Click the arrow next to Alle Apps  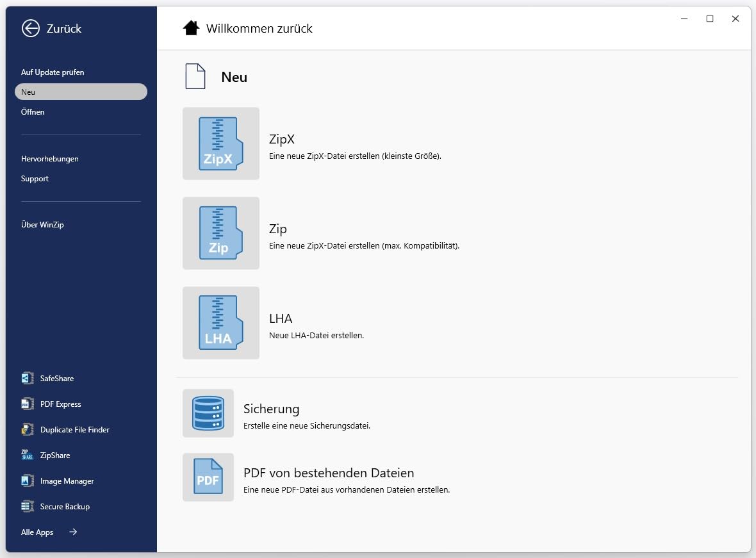pos(73,532)
